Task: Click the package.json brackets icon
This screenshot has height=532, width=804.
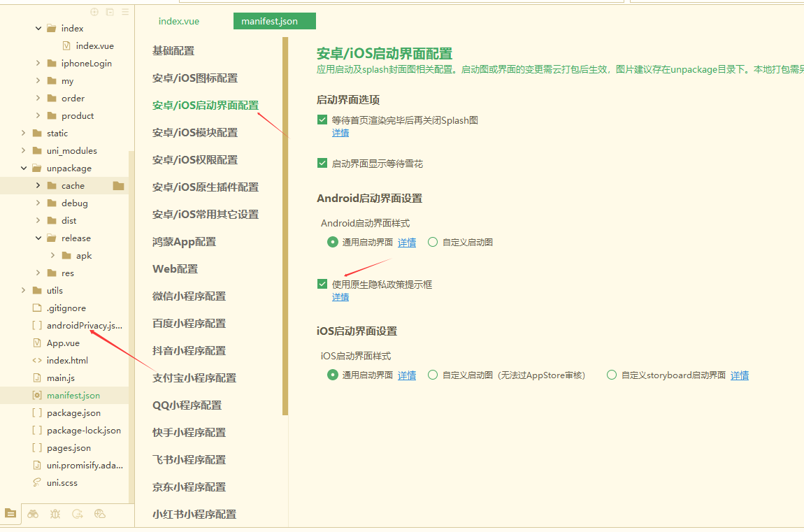Action: coord(37,412)
